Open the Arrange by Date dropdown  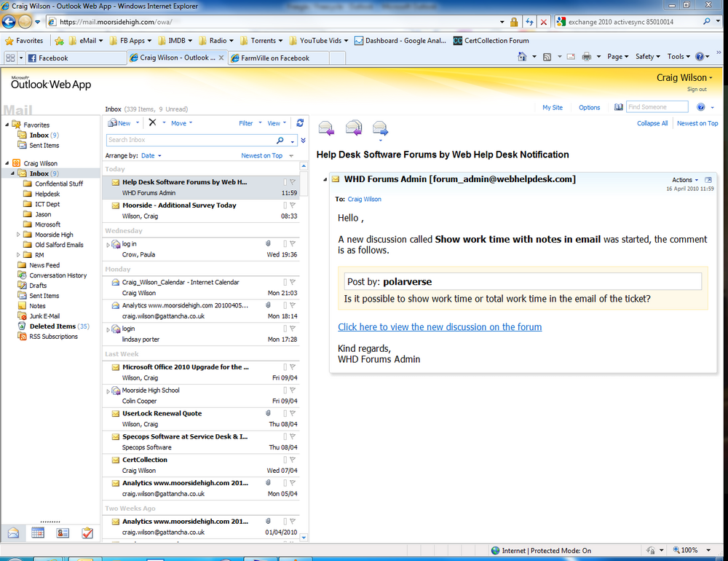click(x=151, y=156)
